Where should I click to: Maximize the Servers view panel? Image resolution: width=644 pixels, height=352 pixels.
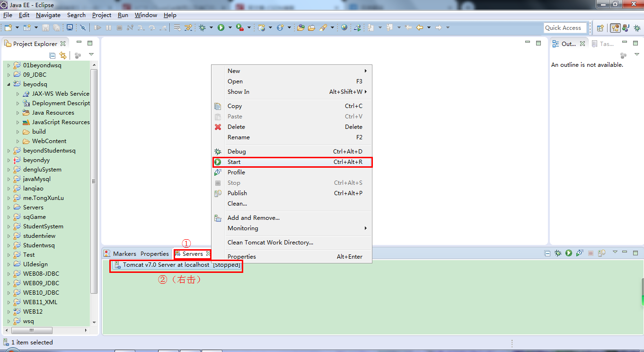[x=635, y=253]
